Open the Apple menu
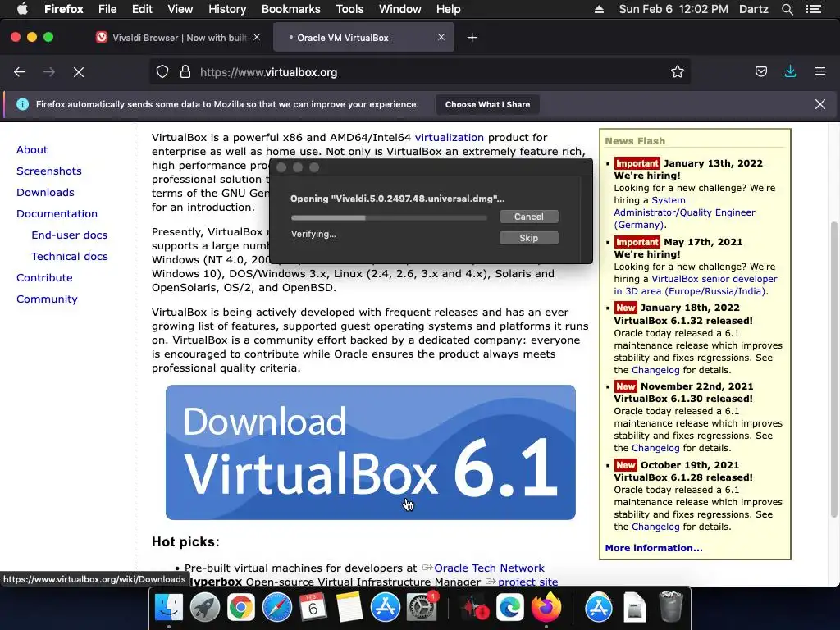This screenshot has width=840, height=630. (22, 9)
